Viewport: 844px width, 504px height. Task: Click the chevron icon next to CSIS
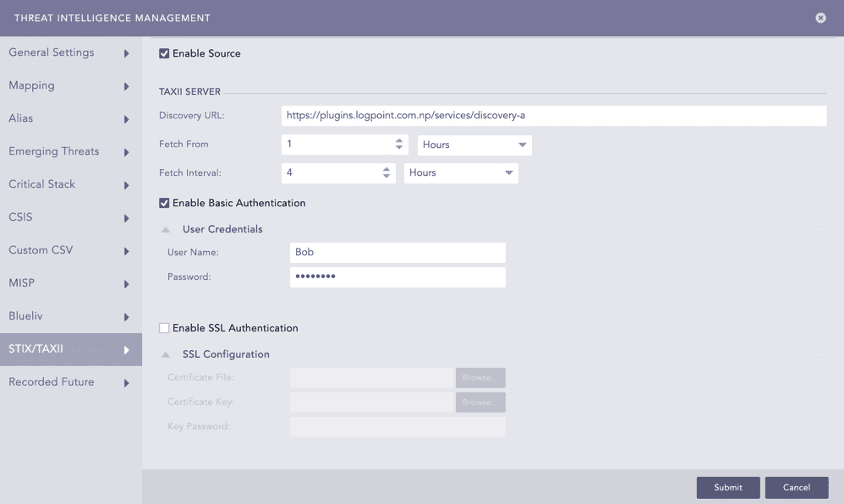point(125,217)
